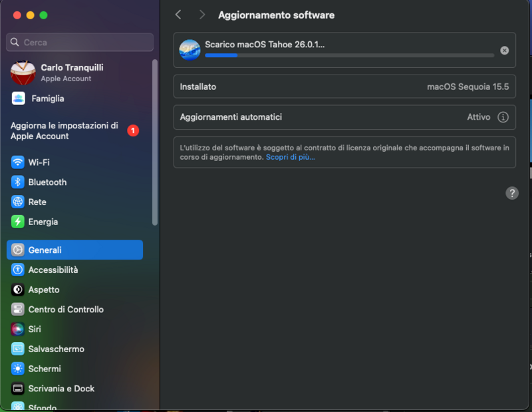Click Carlo Tranquilli's drum avatar
Viewport: 532px width, 412px height.
point(23,73)
